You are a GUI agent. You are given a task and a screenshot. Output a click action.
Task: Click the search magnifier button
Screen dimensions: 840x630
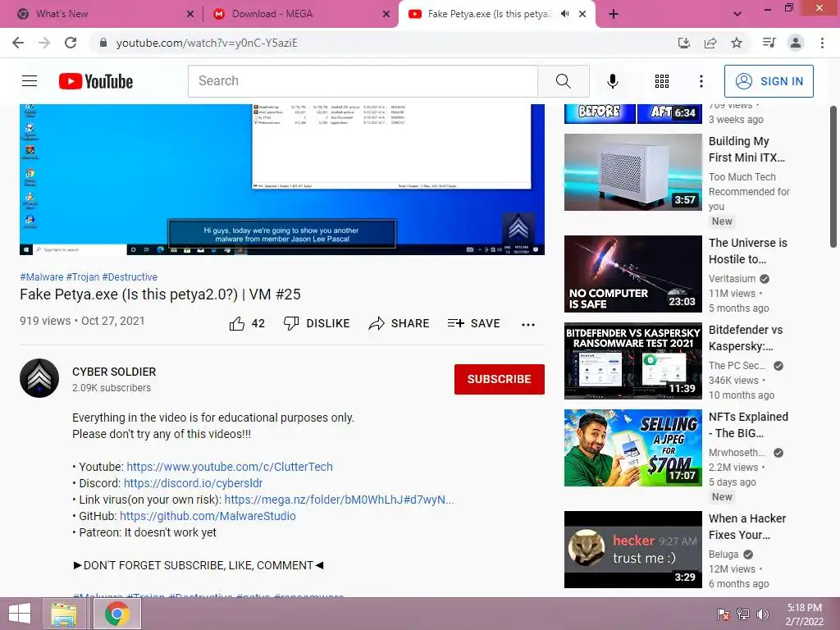pyautogui.click(x=563, y=81)
